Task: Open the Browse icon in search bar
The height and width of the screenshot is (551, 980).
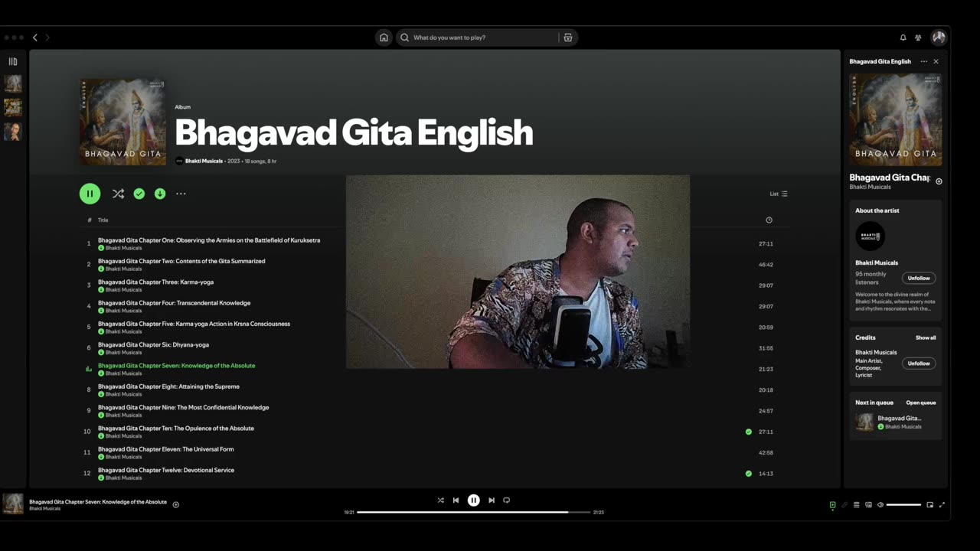Action: pos(568,37)
